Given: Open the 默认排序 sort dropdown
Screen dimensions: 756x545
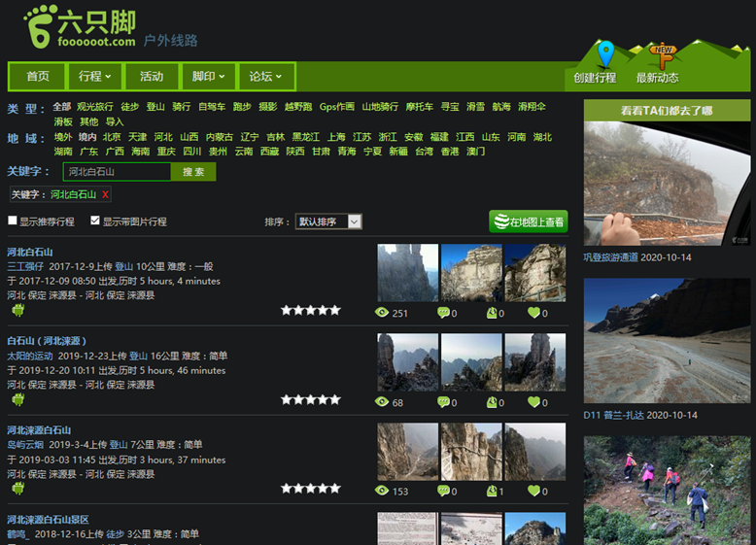Looking at the screenshot, I should (x=328, y=221).
